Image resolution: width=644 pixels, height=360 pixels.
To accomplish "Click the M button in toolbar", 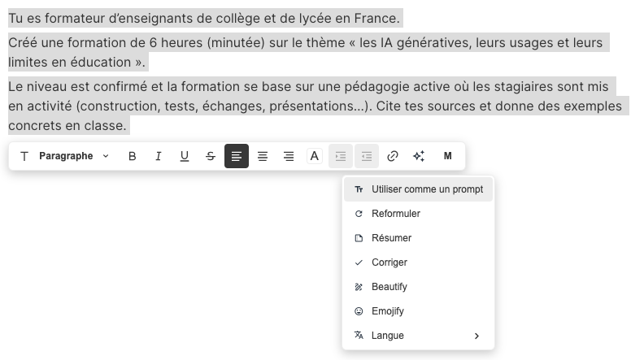I will pyautogui.click(x=447, y=156).
